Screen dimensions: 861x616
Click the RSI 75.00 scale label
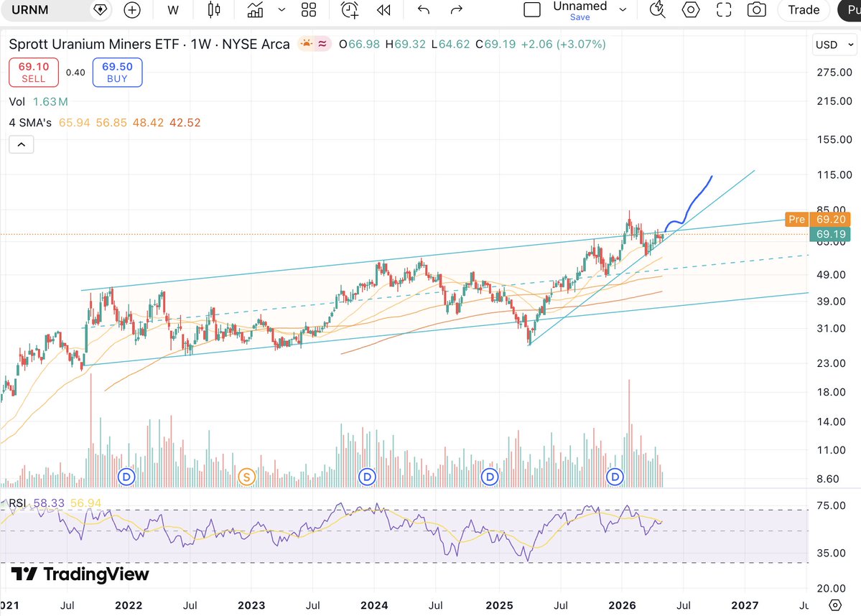coord(831,505)
